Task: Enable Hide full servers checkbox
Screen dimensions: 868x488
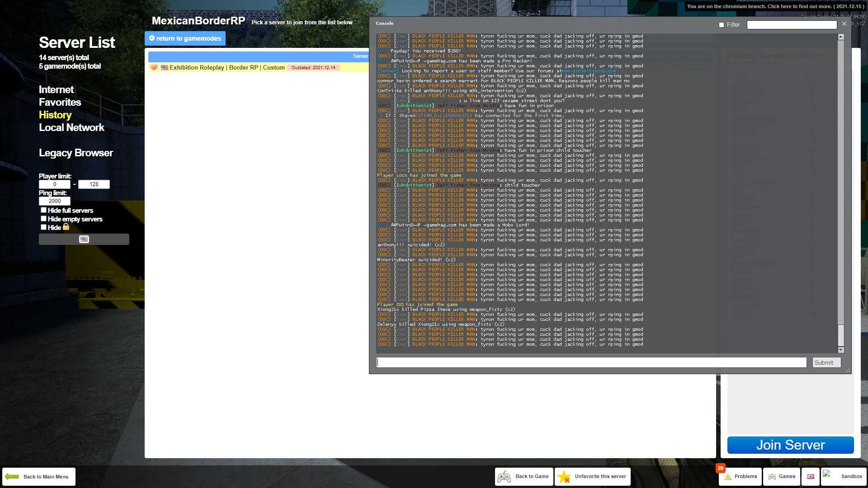Action: [43, 210]
